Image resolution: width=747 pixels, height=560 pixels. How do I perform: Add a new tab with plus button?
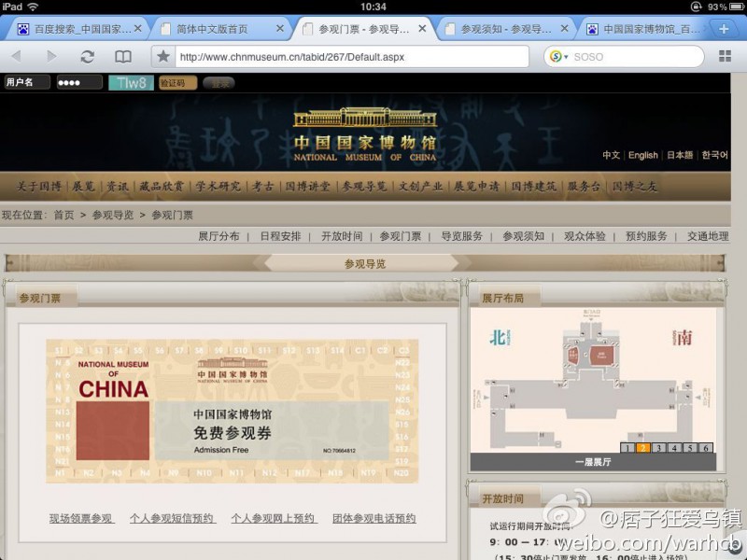(724, 29)
